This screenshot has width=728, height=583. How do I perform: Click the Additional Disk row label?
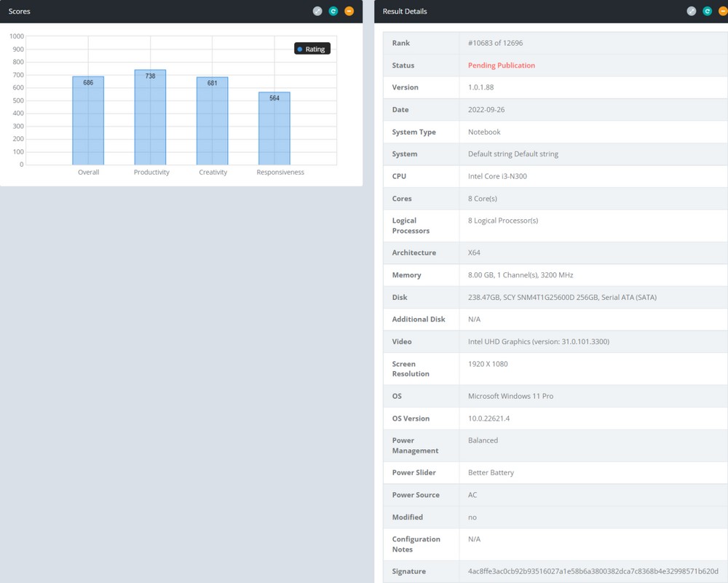point(419,320)
